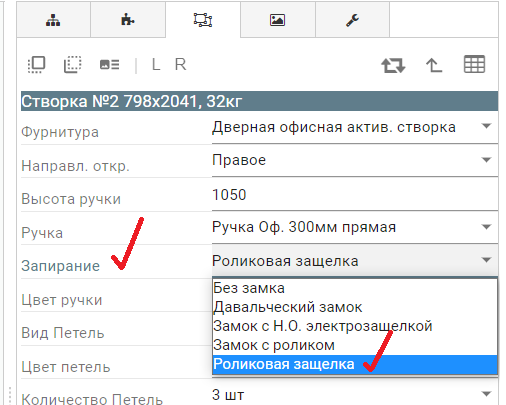
Task: Click the solid square with dotted shadow icon
Action: pos(36,64)
